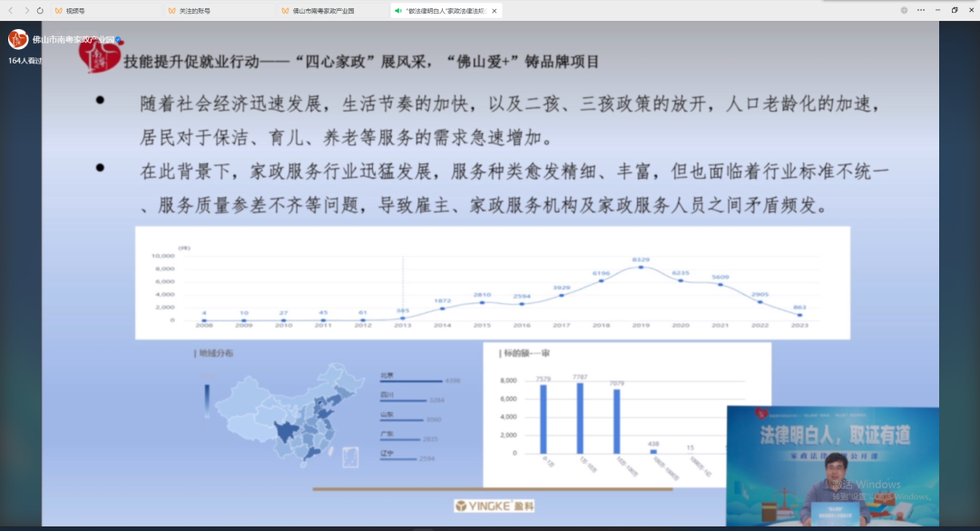Click the 164 viewers count text
This screenshot has height=531, width=980.
point(24,61)
